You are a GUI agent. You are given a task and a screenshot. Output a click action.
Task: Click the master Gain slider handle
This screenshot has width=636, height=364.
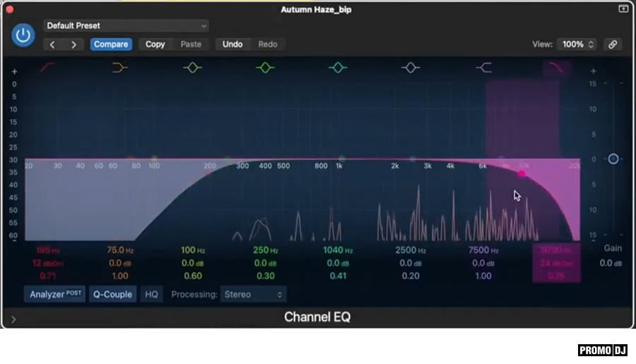(x=613, y=159)
